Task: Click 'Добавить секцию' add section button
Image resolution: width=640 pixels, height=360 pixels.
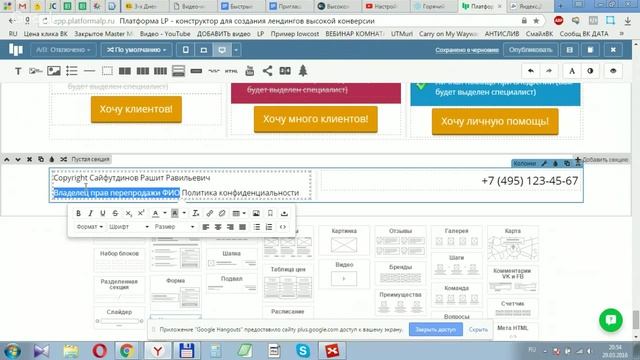Action: tap(602, 160)
